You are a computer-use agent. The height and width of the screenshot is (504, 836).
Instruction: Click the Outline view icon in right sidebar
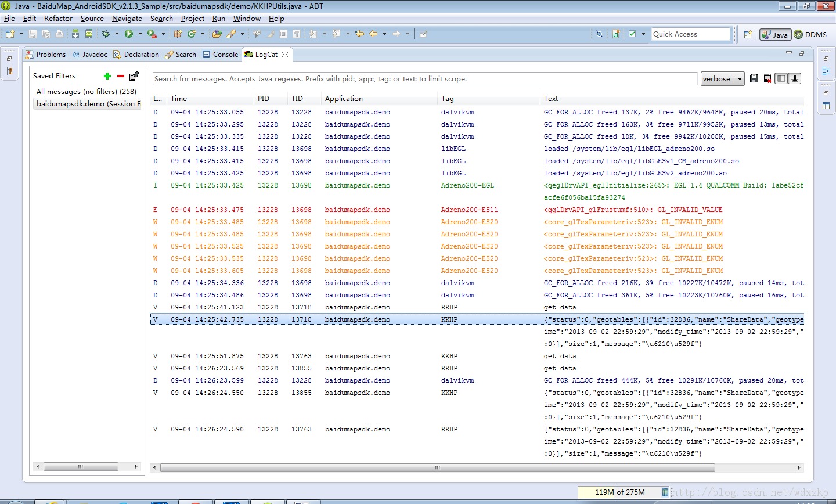[x=826, y=71]
